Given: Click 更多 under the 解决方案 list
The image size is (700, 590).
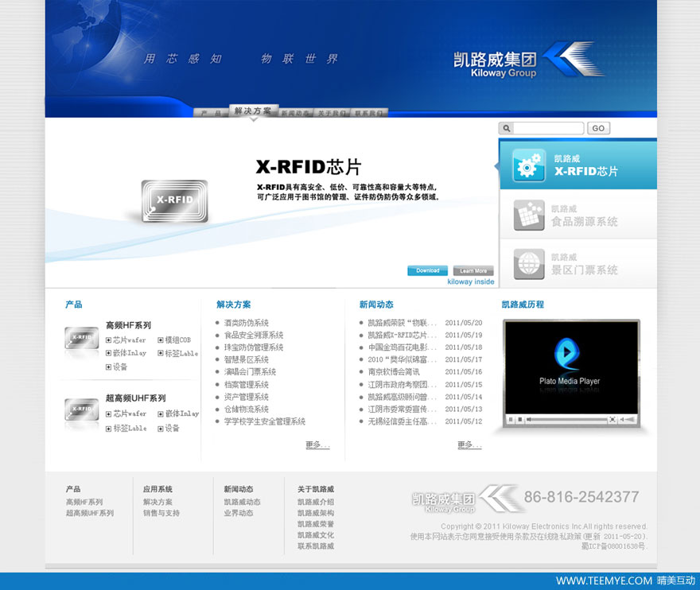Looking at the screenshot, I should point(317,445).
